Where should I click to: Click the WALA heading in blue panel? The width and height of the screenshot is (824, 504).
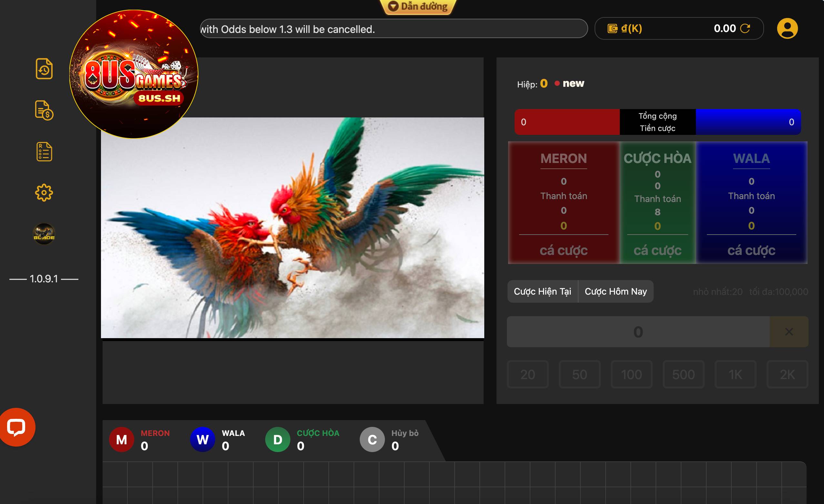point(751,158)
